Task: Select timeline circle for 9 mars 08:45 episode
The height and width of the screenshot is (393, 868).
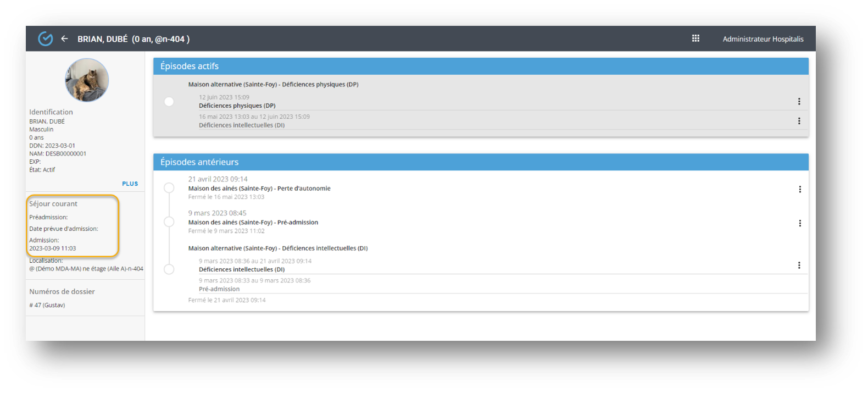Action: click(169, 222)
